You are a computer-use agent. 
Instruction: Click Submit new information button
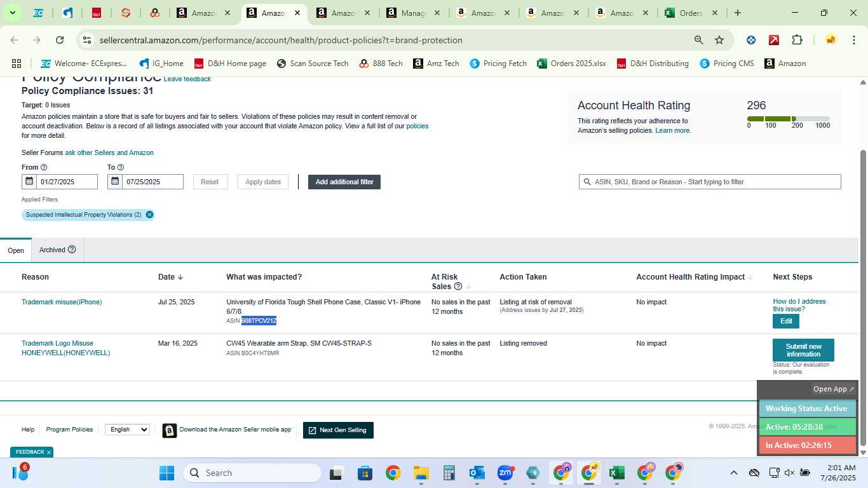pyautogui.click(x=803, y=350)
